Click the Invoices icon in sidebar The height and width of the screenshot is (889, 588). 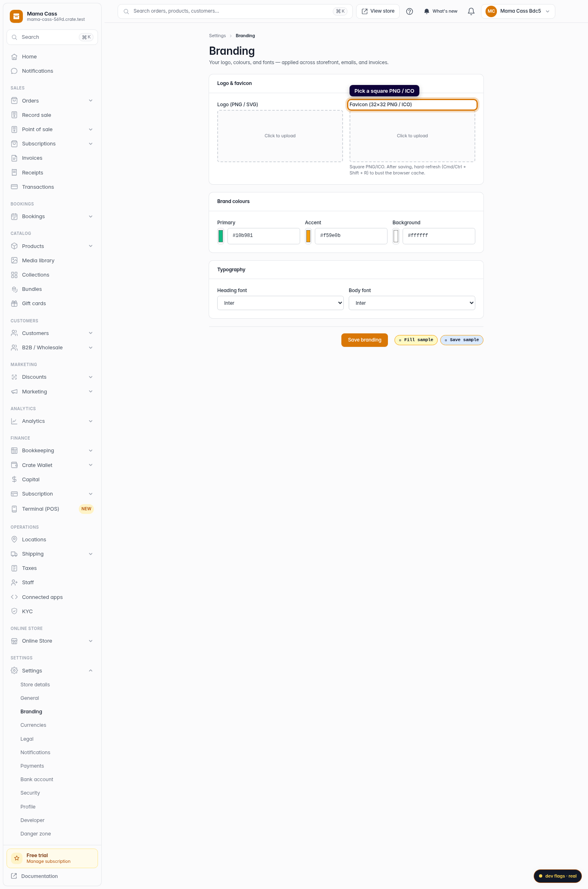14,158
